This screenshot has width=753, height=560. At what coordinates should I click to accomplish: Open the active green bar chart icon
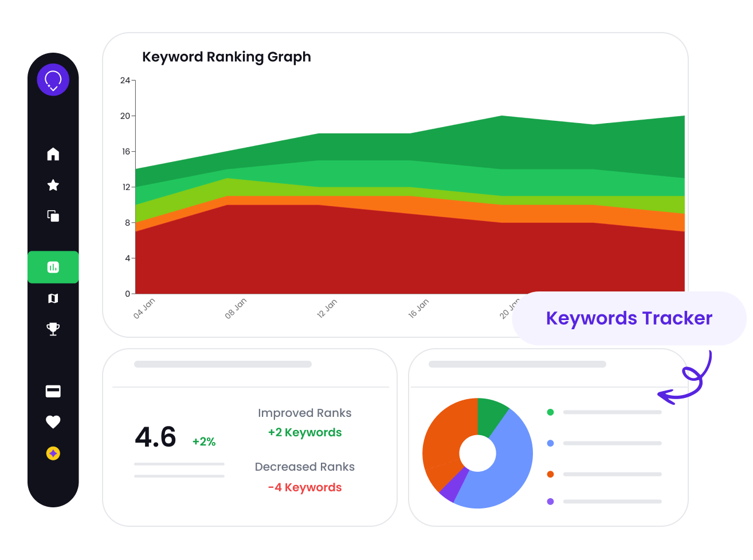[x=53, y=267]
